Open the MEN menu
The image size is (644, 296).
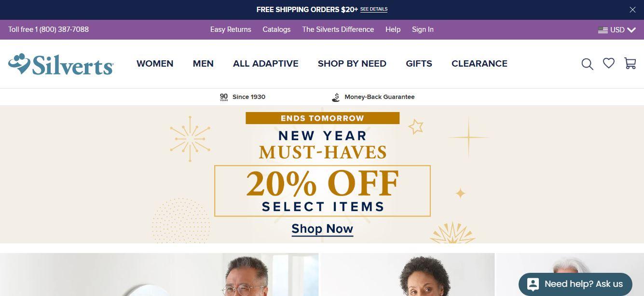click(203, 64)
